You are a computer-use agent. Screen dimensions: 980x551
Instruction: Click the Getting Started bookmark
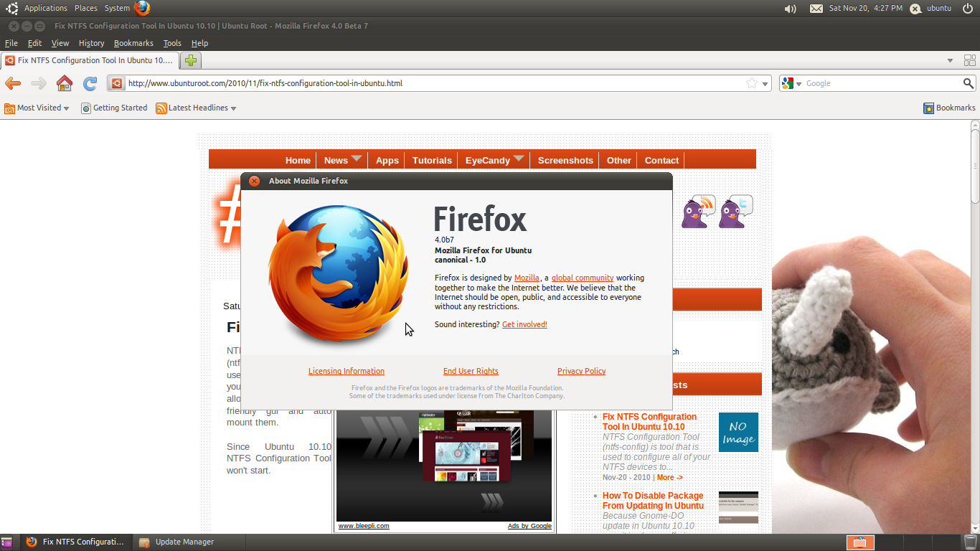pyautogui.click(x=114, y=108)
